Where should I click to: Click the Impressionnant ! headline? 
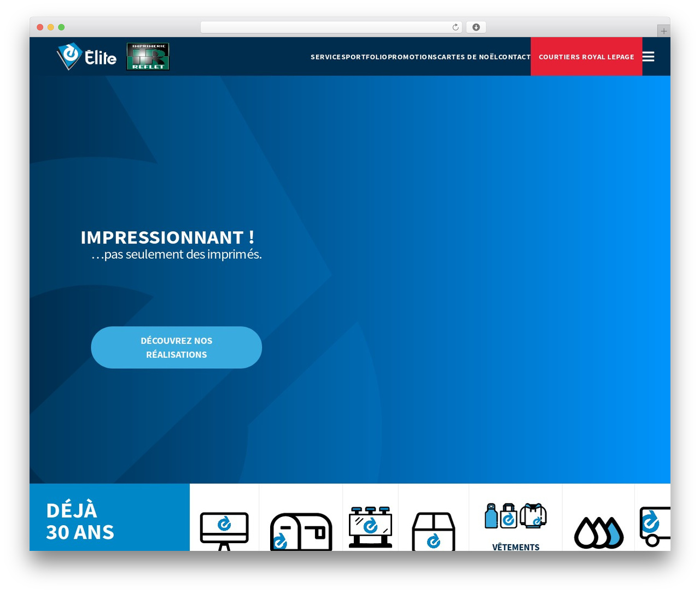(x=167, y=237)
